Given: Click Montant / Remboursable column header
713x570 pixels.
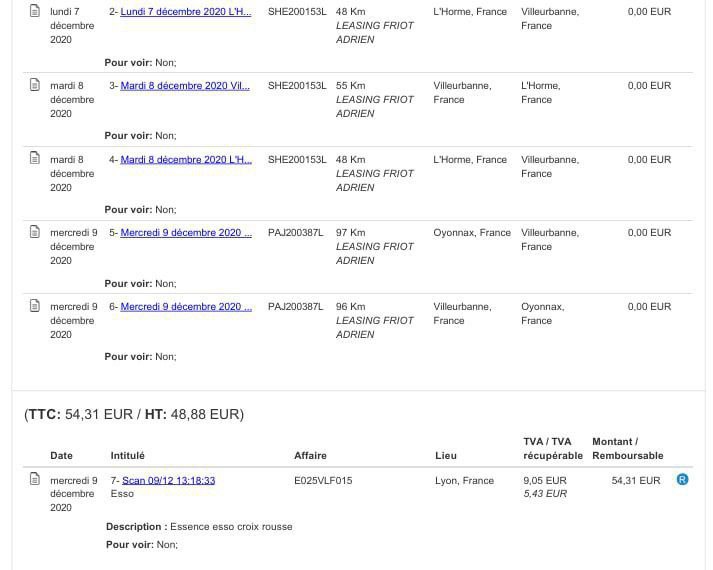Looking at the screenshot, I should tap(628, 449).
